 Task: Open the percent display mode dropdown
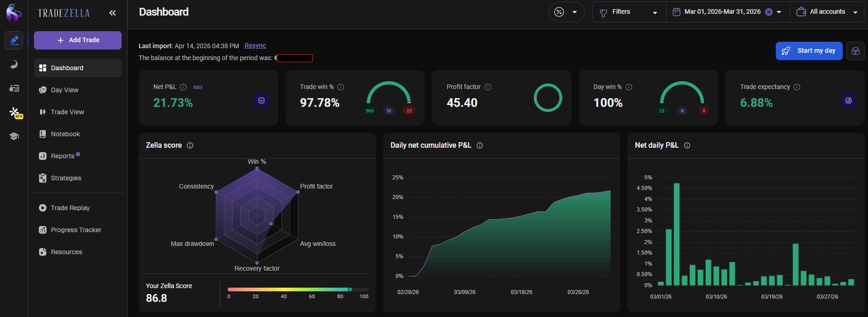click(x=566, y=12)
